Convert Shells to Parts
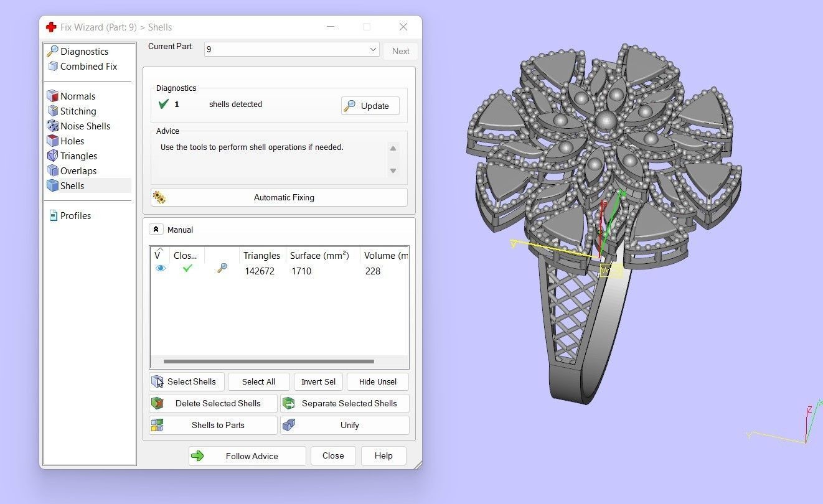The height and width of the screenshot is (504, 823). tap(213, 425)
